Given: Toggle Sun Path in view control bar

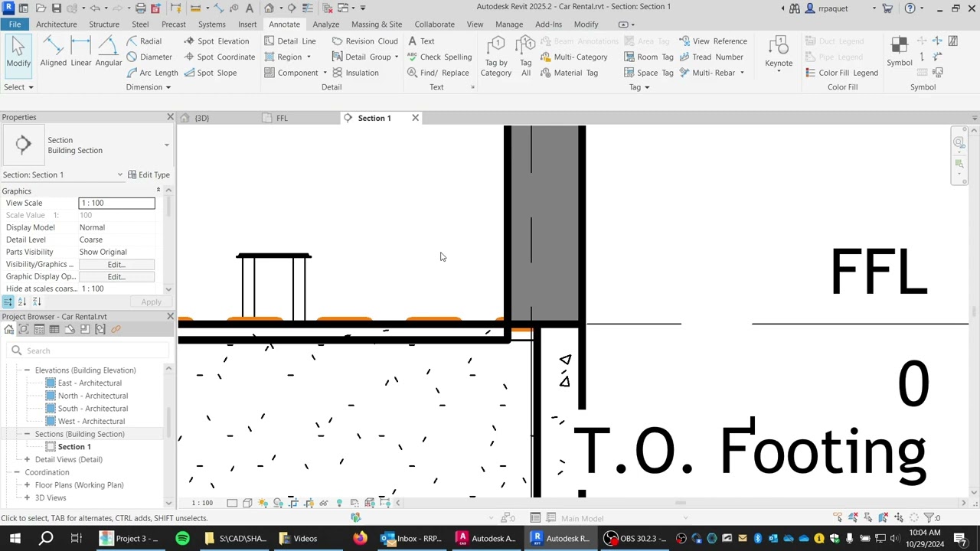Looking at the screenshot, I should click(263, 503).
